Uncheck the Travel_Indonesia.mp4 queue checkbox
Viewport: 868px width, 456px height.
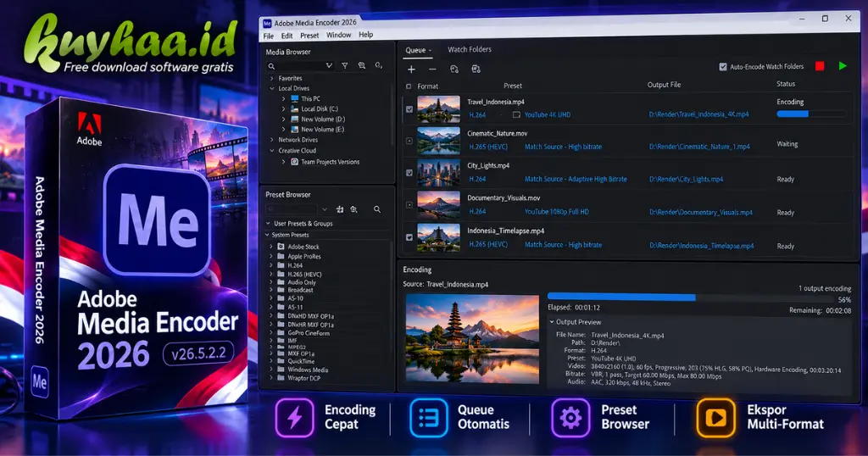(x=409, y=109)
